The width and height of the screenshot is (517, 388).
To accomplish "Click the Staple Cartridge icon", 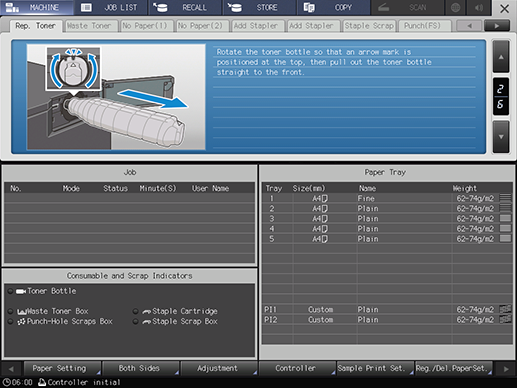I will tap(146, 312).
